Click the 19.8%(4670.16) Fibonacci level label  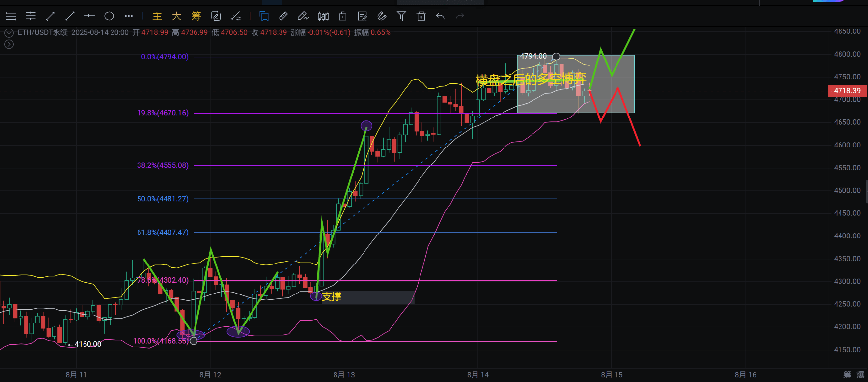[x=163, y=113]
